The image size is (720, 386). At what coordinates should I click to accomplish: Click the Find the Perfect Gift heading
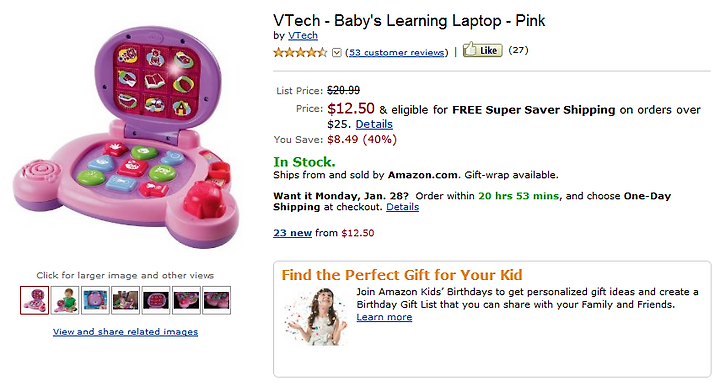coord(402,274)
